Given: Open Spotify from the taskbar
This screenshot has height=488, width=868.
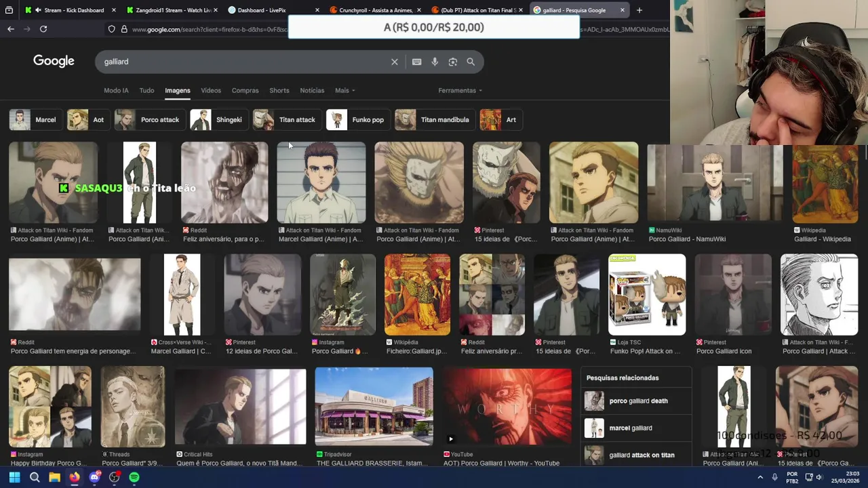Looking at the screenshot, I should tap(134, 477).
